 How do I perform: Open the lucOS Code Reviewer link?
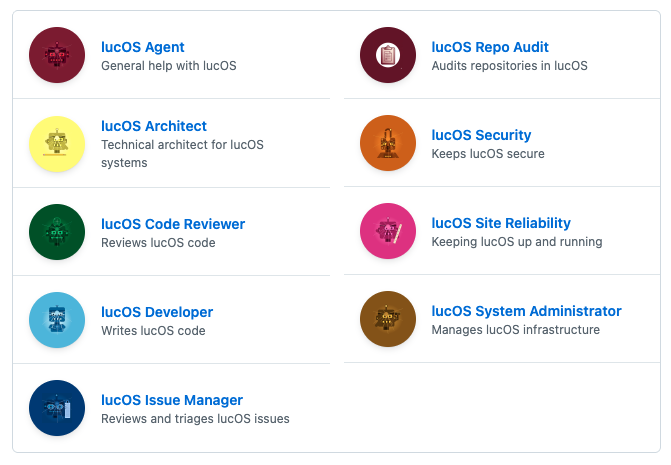173,224
